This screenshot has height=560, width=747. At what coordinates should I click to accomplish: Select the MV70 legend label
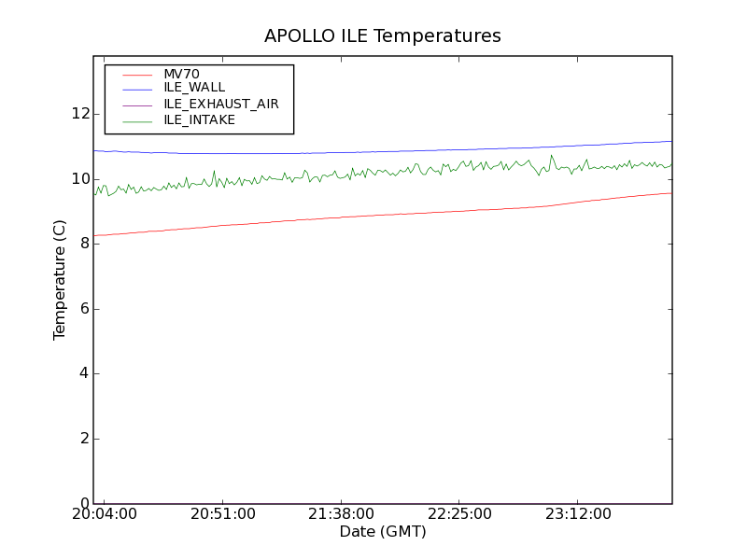[181, 75]
